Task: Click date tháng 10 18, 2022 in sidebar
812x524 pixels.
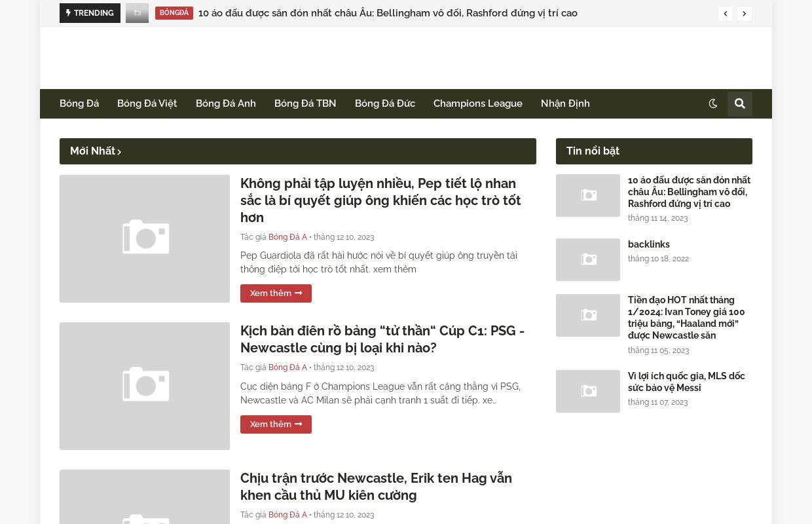Action: tap(658, 259)
